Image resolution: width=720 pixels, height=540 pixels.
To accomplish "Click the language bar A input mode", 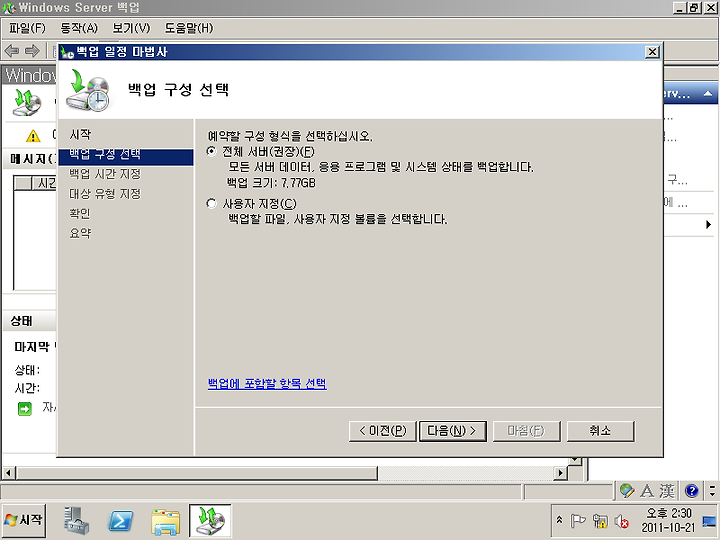I will (x=647, y=491).
